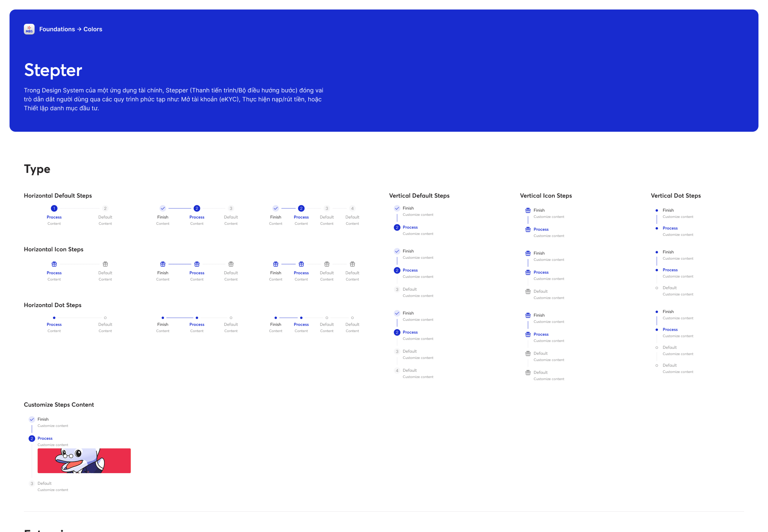Click Default gift icon in three-step Horizontal Icon stepper
This screenshot has height=532, width=768.
(231, 264)
